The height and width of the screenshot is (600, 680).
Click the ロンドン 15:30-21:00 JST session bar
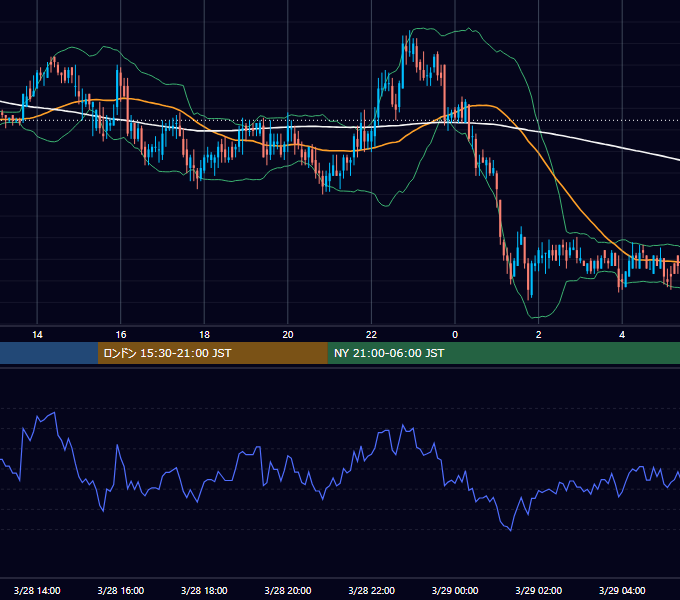pyautogui.click(x=212, y=353)
